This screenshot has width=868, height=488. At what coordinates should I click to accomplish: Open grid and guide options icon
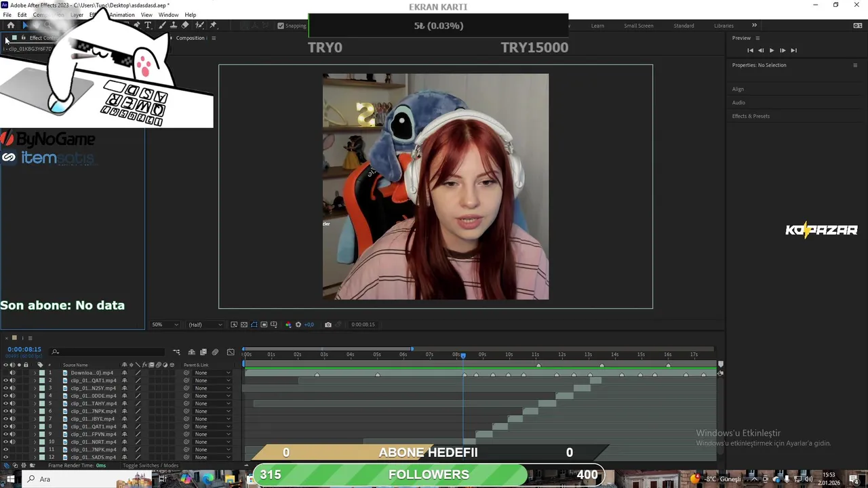pyautogui.click(x=274, y=325)
